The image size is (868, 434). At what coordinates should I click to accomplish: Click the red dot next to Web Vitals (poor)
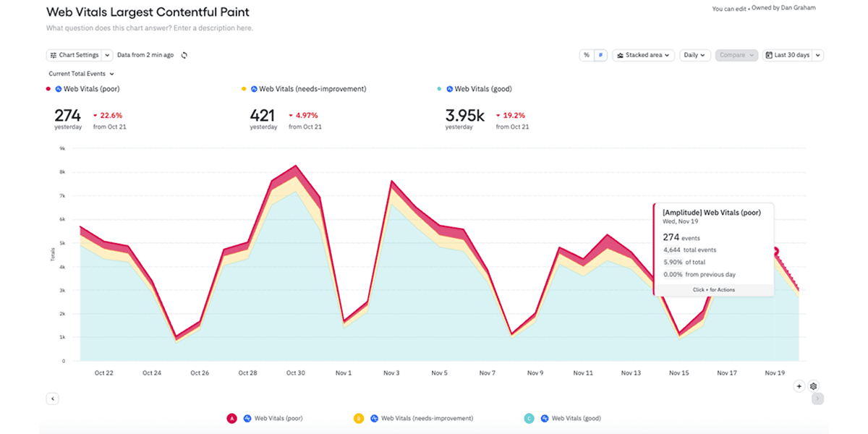(48, 89)
